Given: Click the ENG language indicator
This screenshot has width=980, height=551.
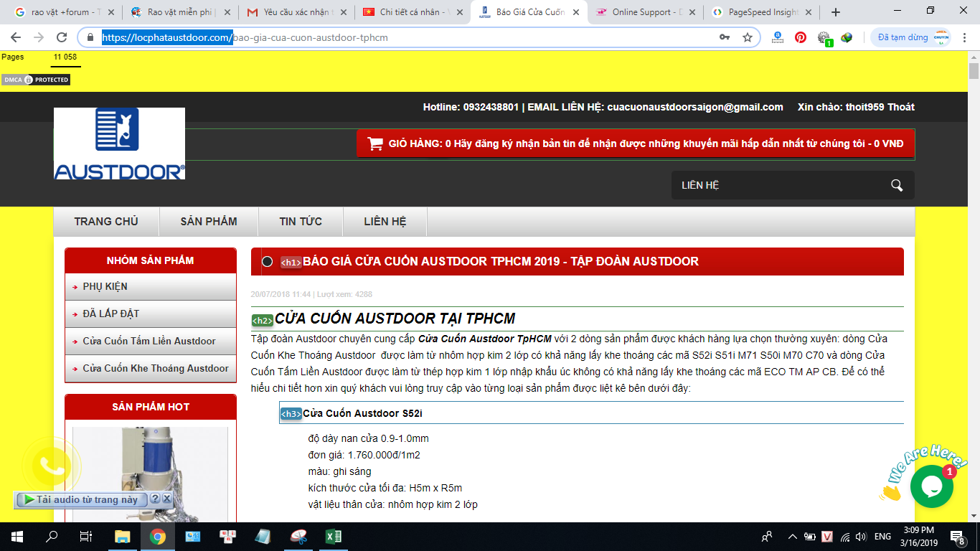Looking at the screenshot, I should 882,537.
